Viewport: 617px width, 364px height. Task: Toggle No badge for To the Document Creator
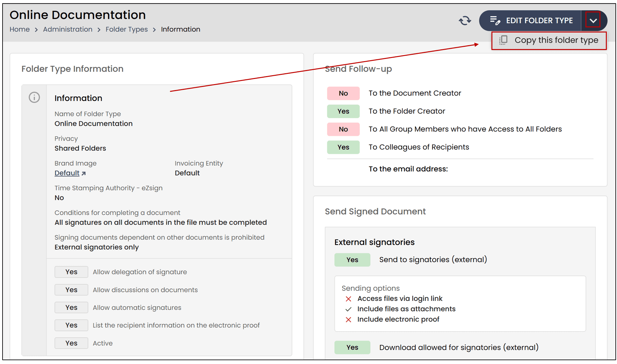[x=343, y=93]
